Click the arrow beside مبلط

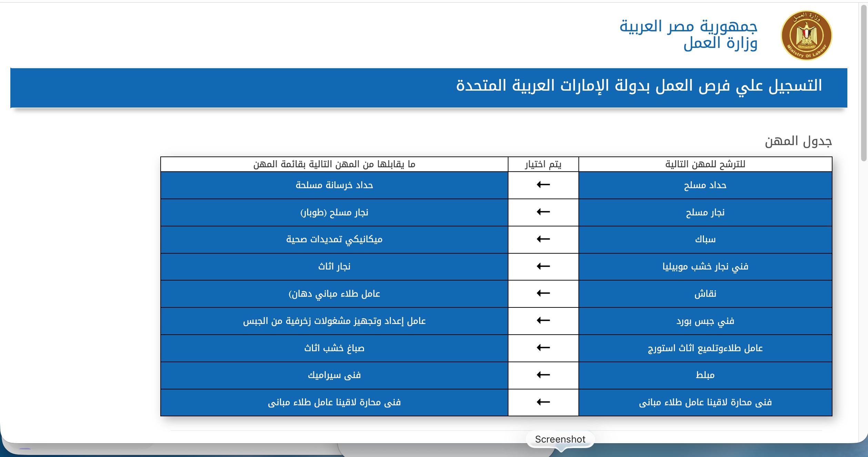pos(543,375)
